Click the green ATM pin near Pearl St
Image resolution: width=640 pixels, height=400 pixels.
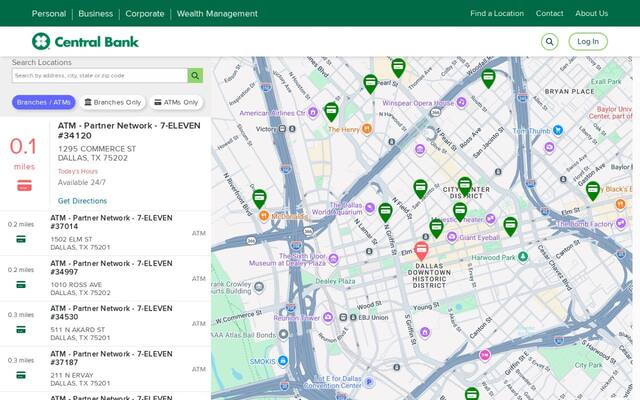point(370,84)
